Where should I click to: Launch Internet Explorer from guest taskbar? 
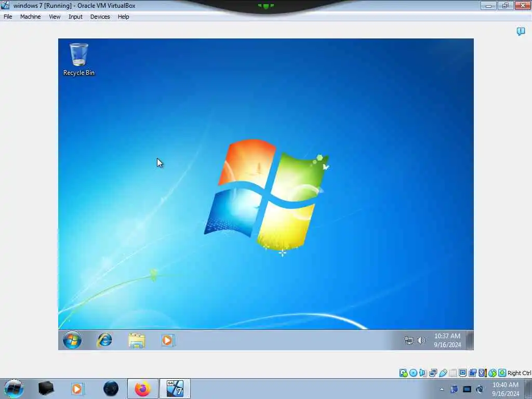[x=104, y=340]
